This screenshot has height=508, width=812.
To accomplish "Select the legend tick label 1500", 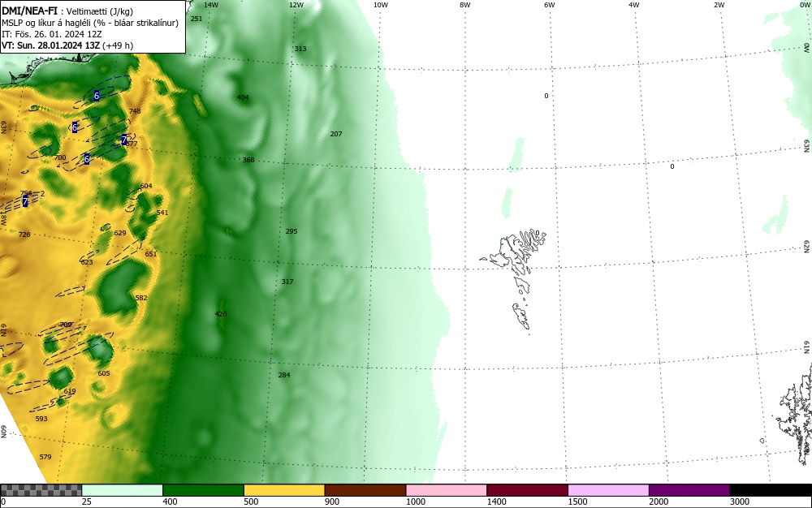I will (x=577, y=502).
